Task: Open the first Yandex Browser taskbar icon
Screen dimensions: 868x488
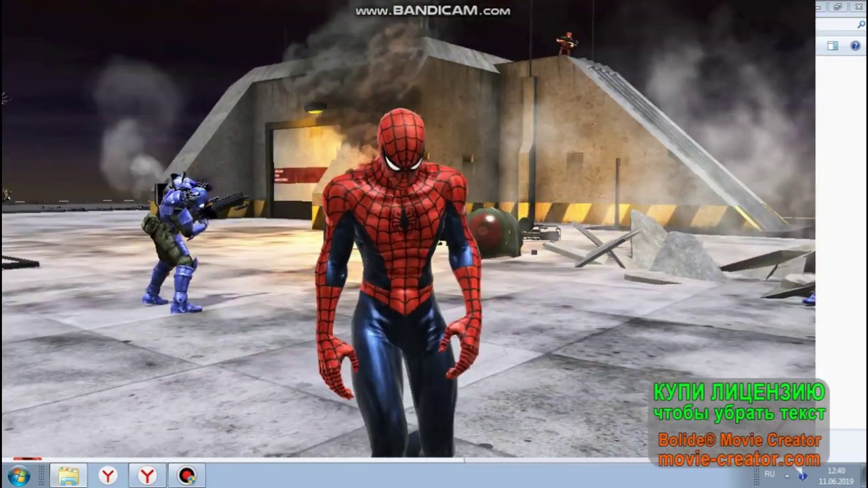Action: tap(108, 476)
